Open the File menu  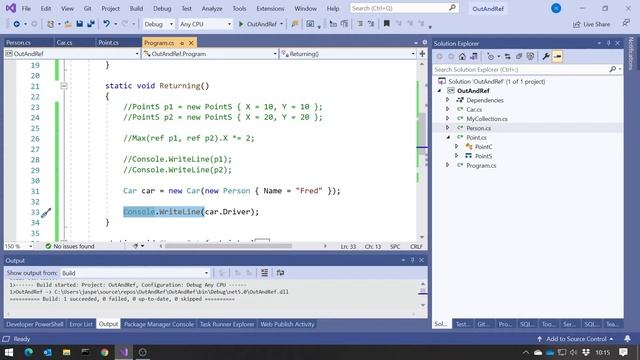tap(26, 8)
